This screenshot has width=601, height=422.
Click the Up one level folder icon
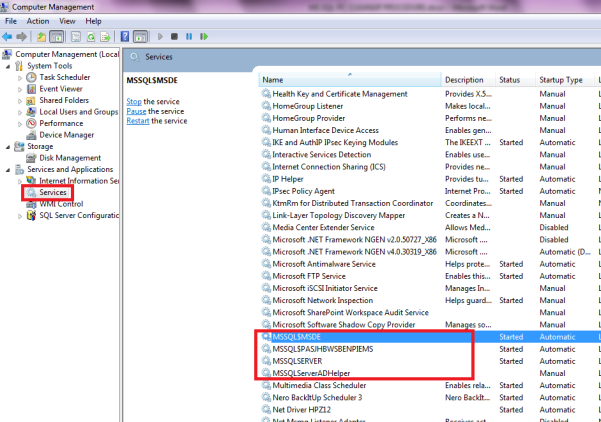(41, 37)
